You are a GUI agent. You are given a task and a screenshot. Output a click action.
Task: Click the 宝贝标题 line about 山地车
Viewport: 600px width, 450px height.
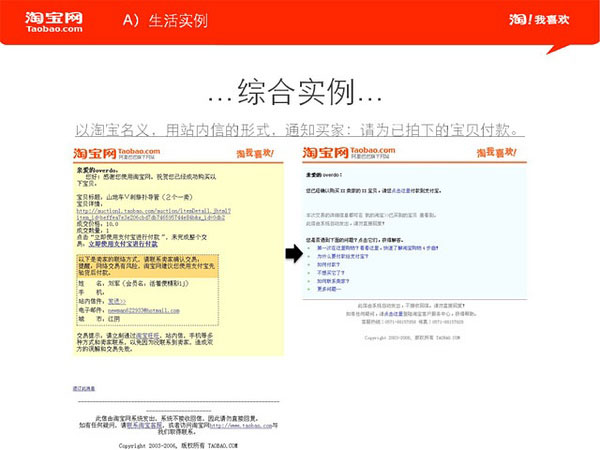tap(134, 197)
